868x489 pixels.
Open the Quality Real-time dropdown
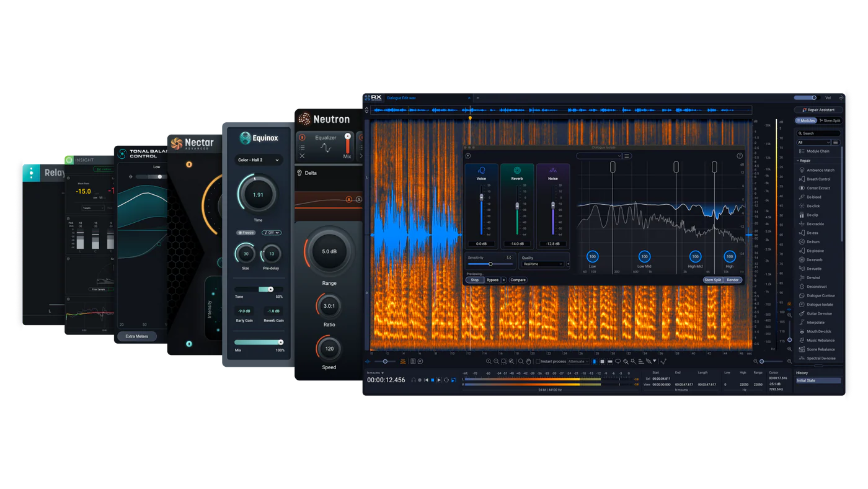tap(542, 264)
